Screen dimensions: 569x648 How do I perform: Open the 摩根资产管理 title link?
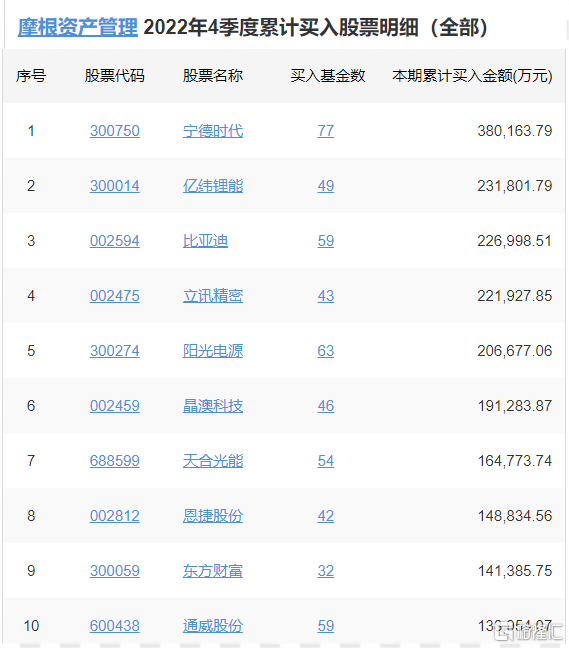point(78,27)
